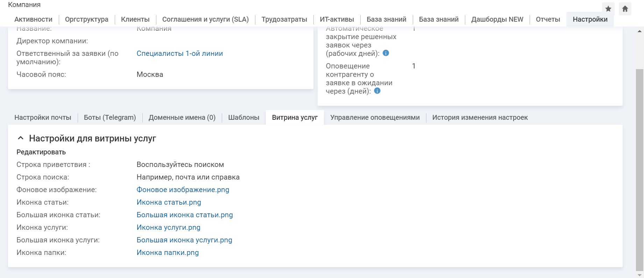This screenshot has height=278, width=644.
Task: Switch to Соглашения и услуги (SLA) tab
Action: click(x=205, y=20)
